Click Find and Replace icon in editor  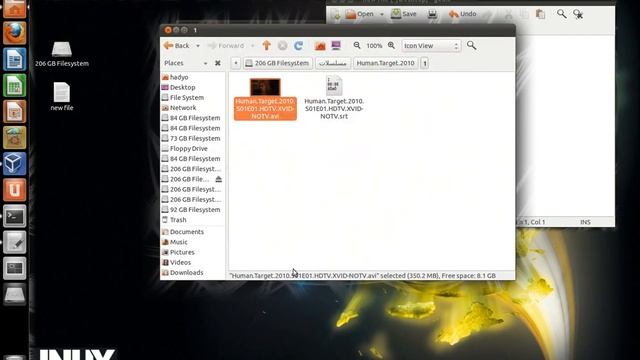[578, 14]
